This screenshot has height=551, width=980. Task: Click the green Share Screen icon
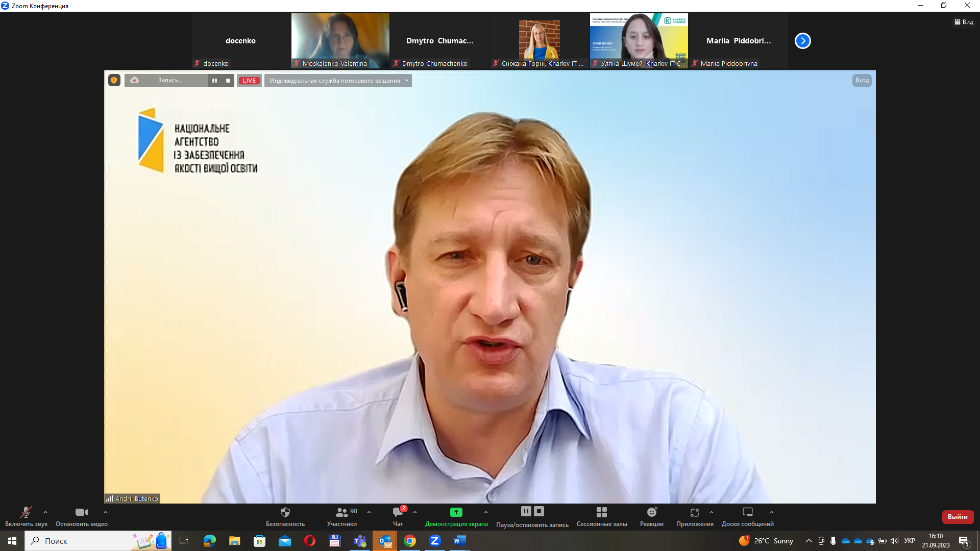(456, 512)
